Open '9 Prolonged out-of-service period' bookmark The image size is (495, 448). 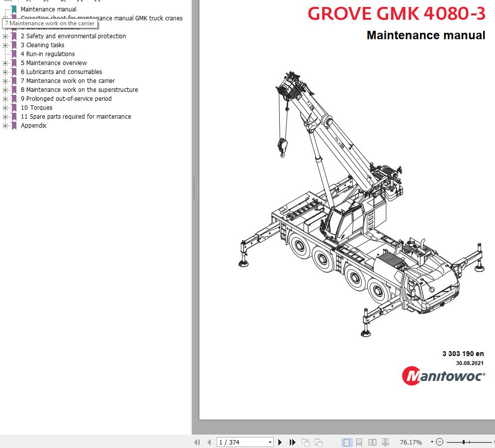(66, 99)
